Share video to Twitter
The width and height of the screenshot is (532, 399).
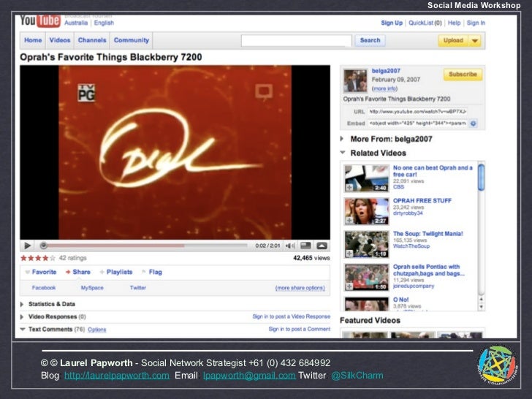click(137, 288)
